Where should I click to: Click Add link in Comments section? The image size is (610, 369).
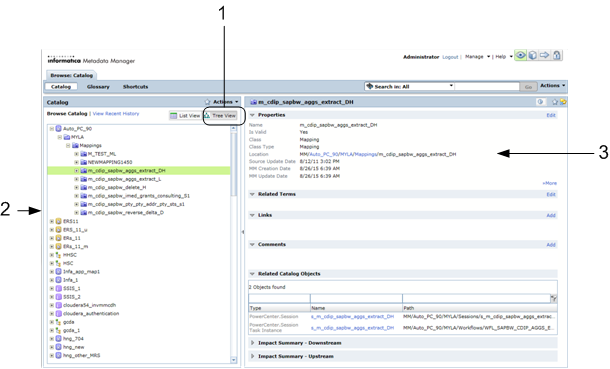[x=551, y=245]
